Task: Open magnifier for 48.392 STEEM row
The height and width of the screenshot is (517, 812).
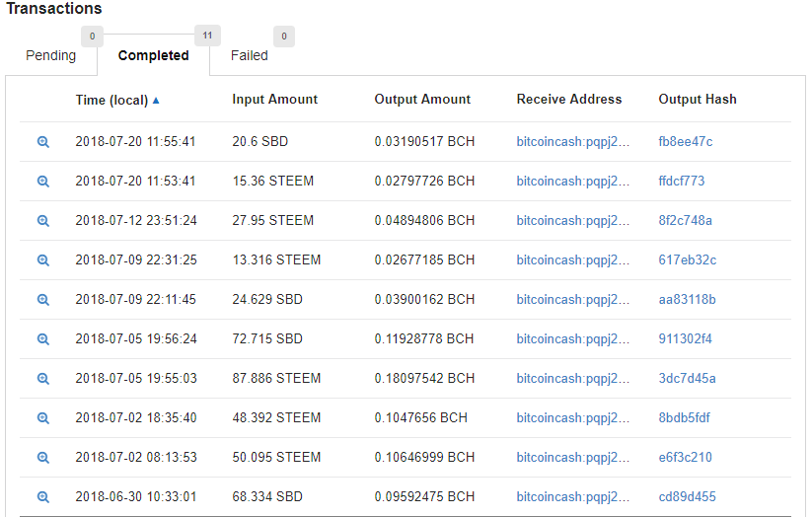Action: click(43, 418)
